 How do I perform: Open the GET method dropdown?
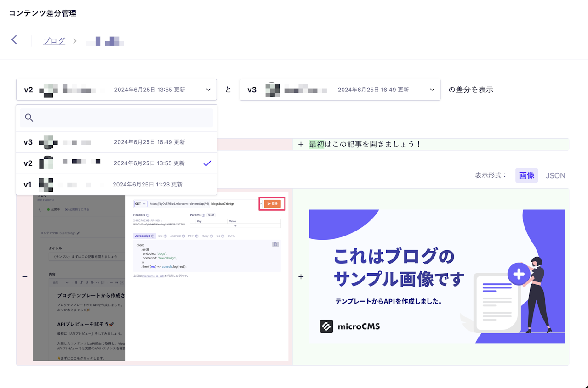pyautogui.click(x=140, y=204)
